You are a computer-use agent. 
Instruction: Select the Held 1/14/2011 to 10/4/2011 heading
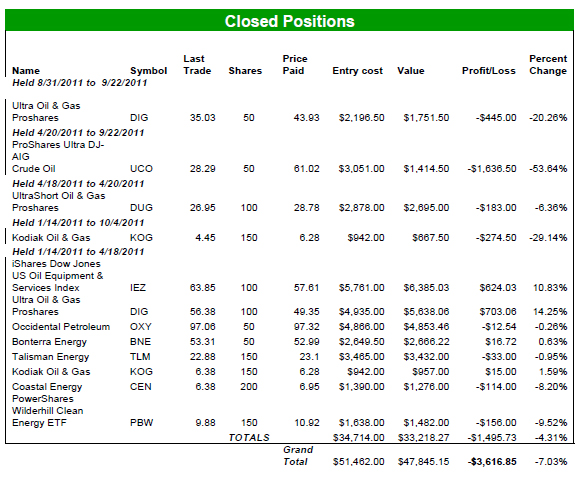tap(78, 223)
